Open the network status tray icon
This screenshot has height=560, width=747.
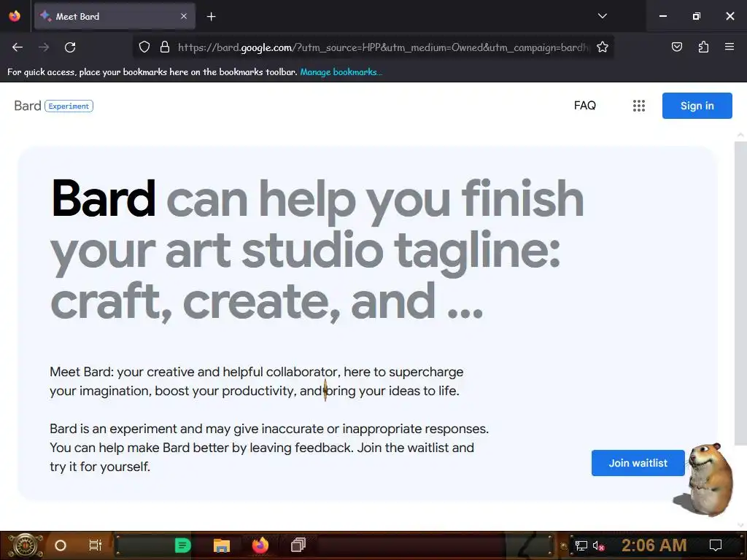(581, 545)
